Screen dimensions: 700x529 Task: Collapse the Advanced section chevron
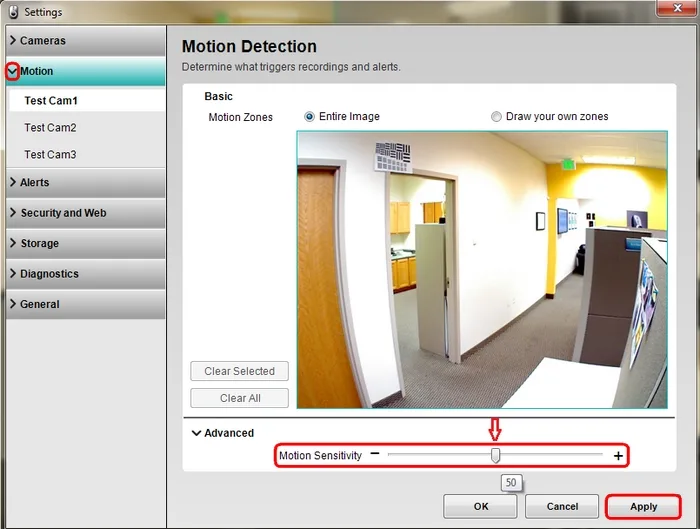click(x=196, y=433)
